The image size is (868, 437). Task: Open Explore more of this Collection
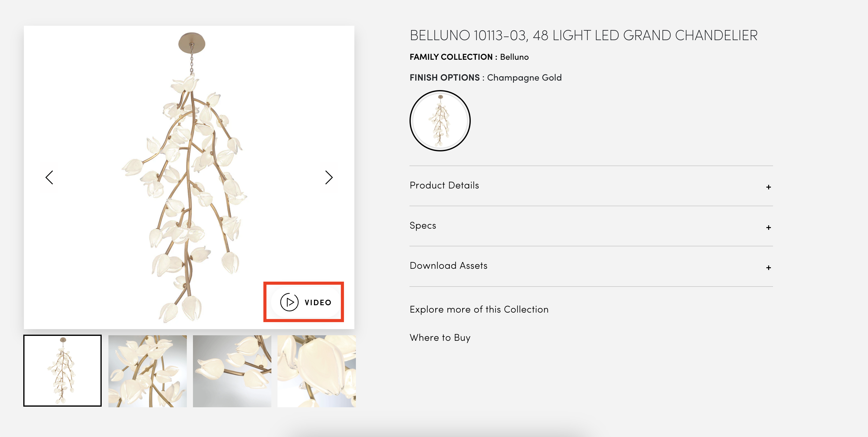click(479, 310)
